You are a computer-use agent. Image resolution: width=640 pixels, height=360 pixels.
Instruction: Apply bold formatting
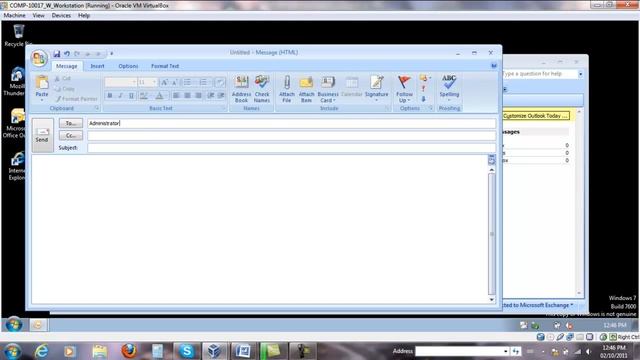(x=110, y=95)
